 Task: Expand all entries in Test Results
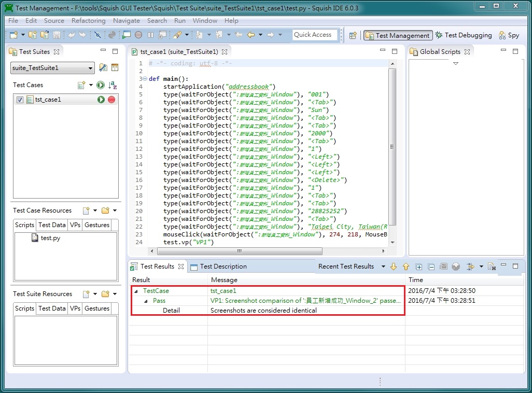pos(419,266)
